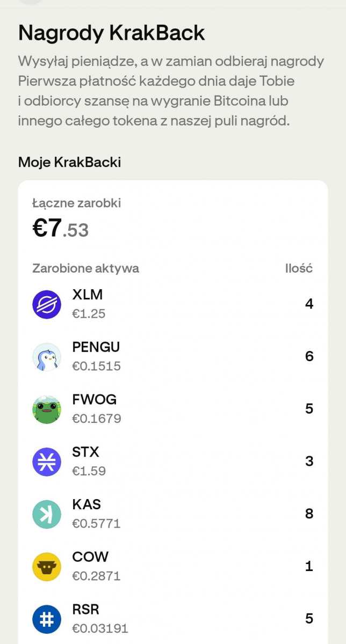Open the XLM asset name label
The image size is (346, 644).
click(87, 295)
